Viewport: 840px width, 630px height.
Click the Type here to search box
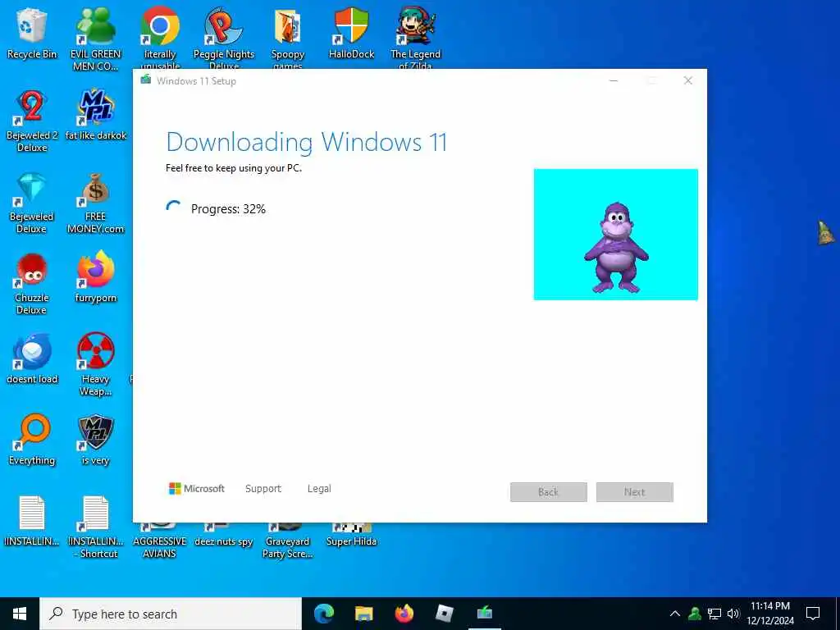pos(171,614)
